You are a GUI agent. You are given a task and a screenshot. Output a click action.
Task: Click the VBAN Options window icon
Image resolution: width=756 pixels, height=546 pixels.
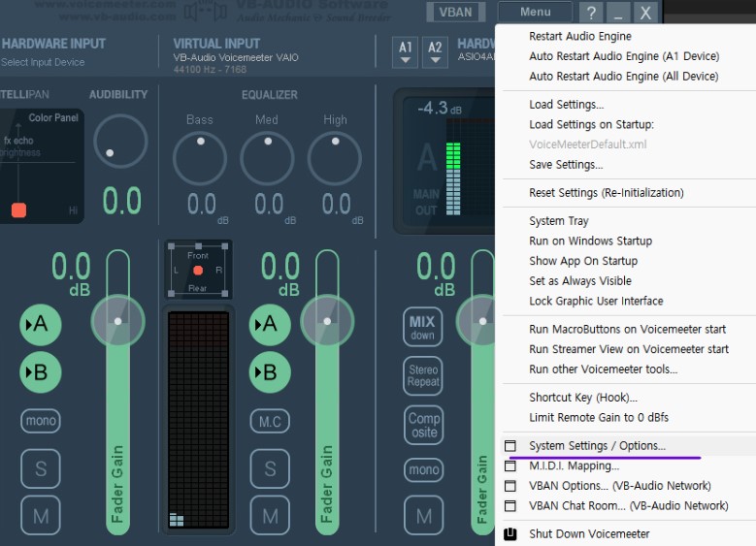510,486
